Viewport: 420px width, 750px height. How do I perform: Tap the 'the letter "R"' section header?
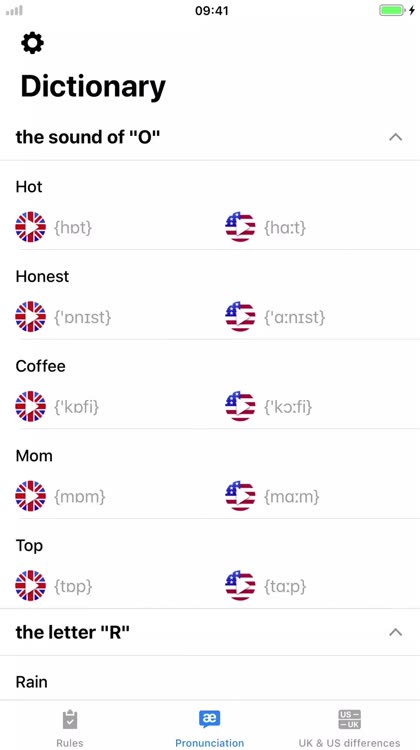click(210, 632)
